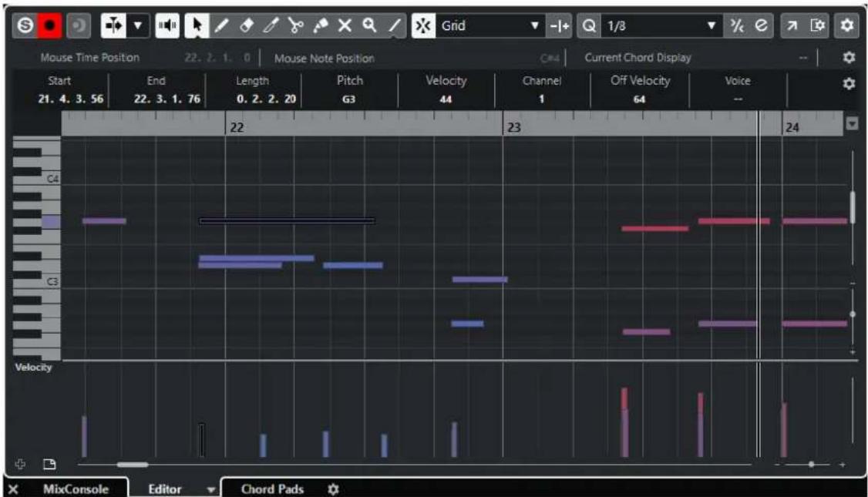Click the Off Velocity value 64
The width and height of the screenshot is (868, 497).
639,99
